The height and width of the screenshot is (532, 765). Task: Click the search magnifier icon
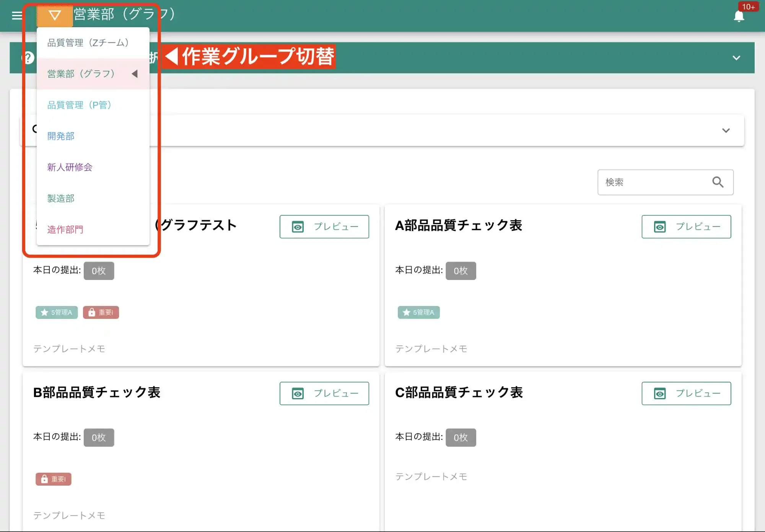pos(718,182)
